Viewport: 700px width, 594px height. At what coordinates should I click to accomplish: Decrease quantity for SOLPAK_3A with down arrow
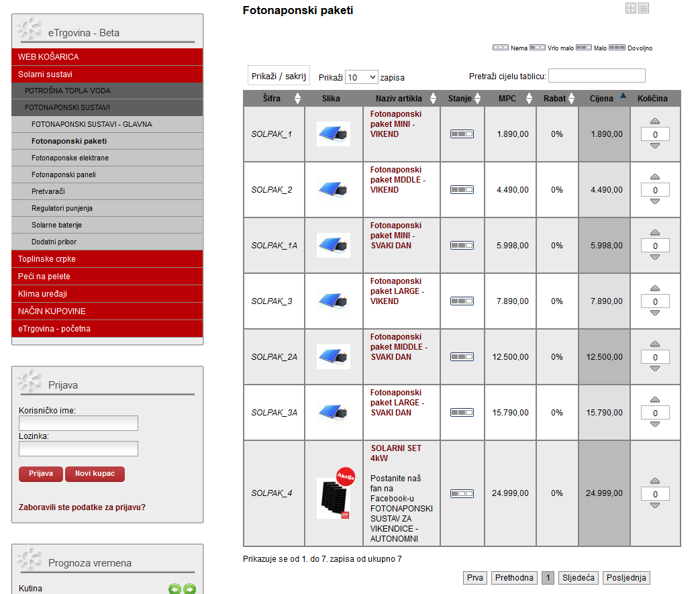click(655, 424)
